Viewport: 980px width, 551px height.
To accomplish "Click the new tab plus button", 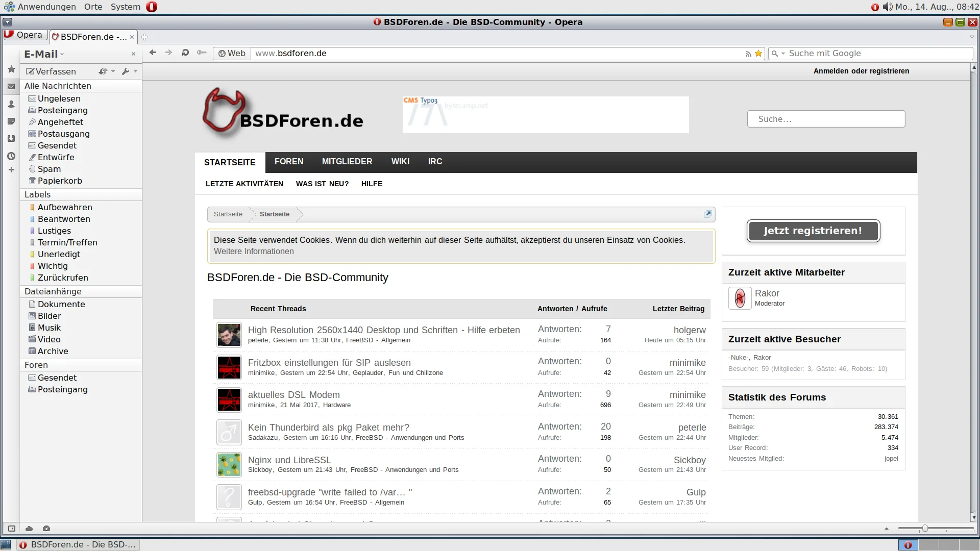I will (144, 37).
